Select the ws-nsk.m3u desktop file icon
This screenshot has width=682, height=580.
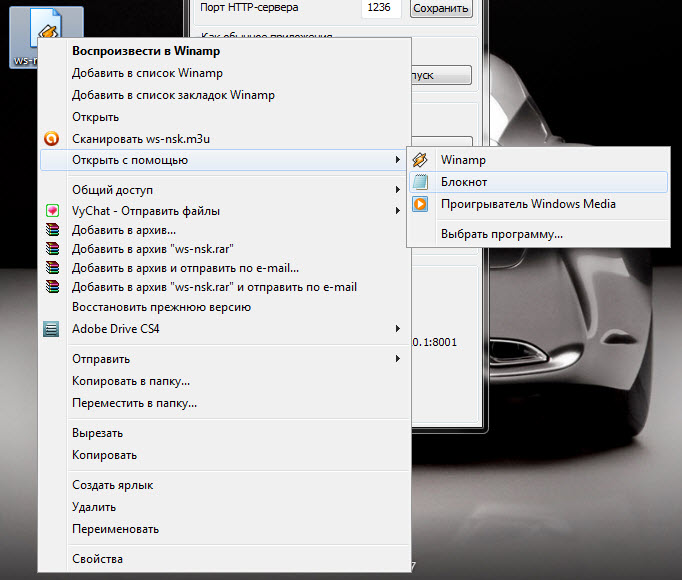click(x=46, y=37)
